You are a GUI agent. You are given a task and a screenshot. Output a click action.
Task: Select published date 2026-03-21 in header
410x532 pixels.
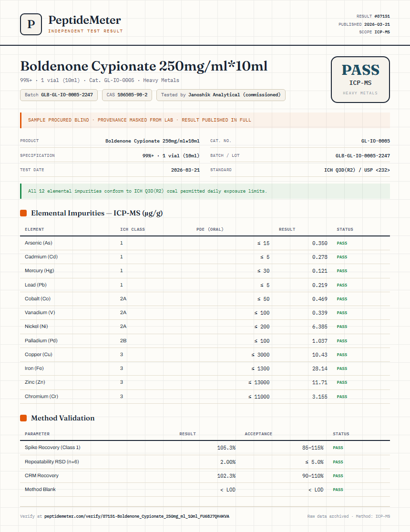[377, 24]
